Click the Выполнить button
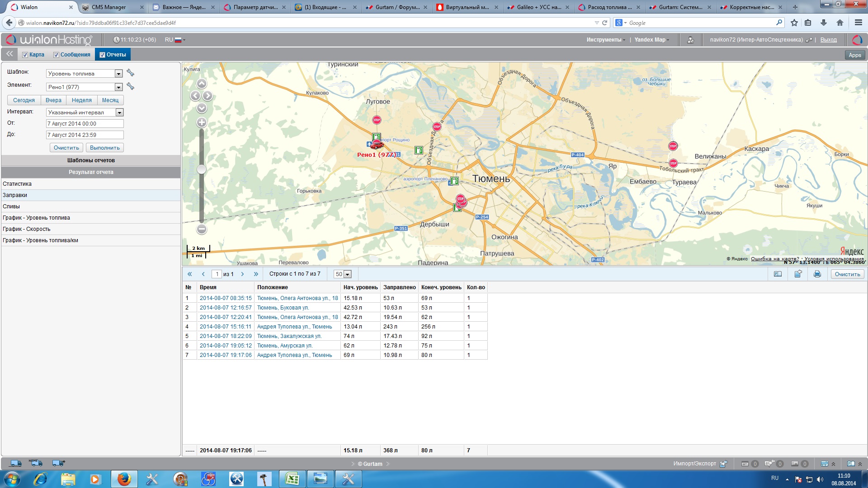 tap(104, 148)
